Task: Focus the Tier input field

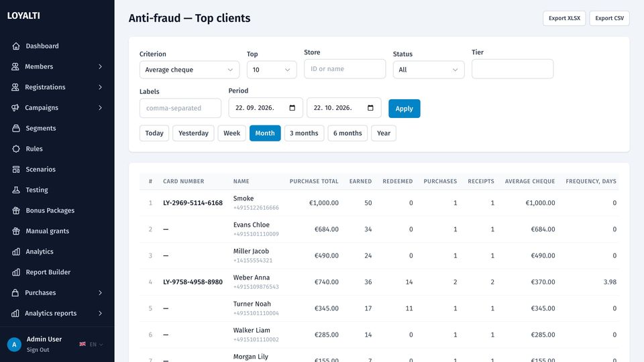Action: 513,69
